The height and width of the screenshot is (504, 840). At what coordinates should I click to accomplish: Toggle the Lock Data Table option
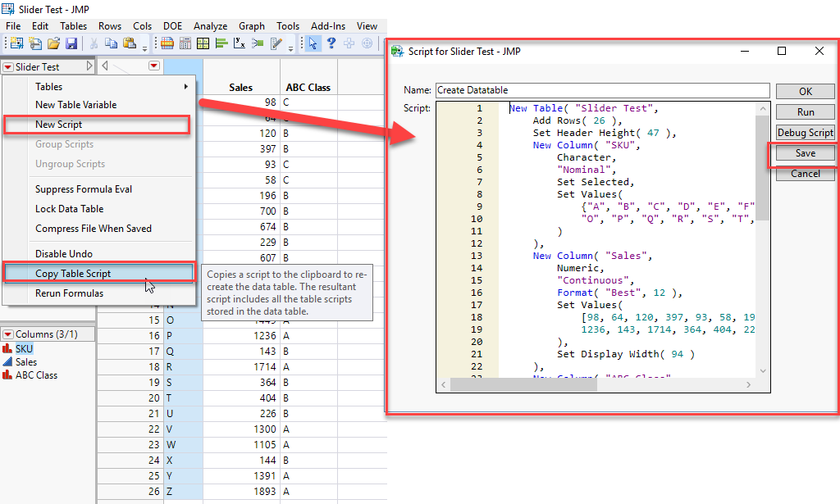click(69, 209)
